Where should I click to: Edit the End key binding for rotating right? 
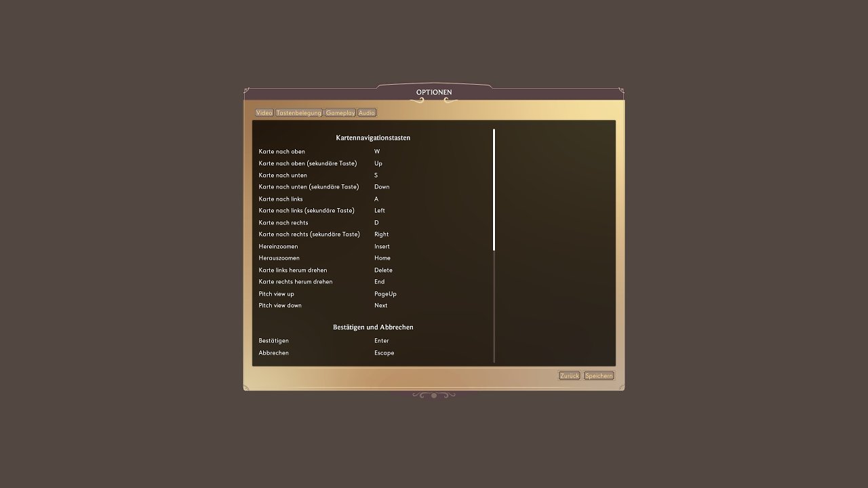pyautogui.click(x=380, y=282)
